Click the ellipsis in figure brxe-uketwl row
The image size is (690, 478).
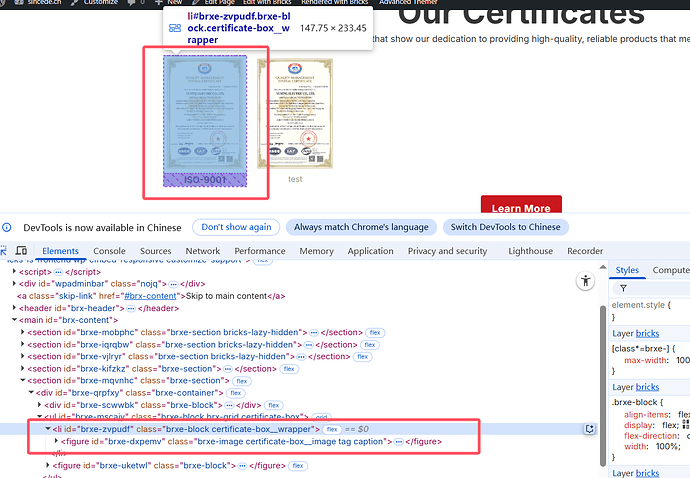(242, 466)
